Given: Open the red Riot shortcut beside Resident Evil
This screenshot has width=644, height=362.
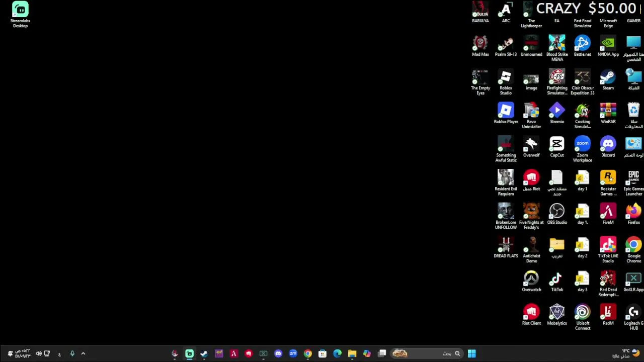Looking at the screenshot, I should [x=531, y=180].
